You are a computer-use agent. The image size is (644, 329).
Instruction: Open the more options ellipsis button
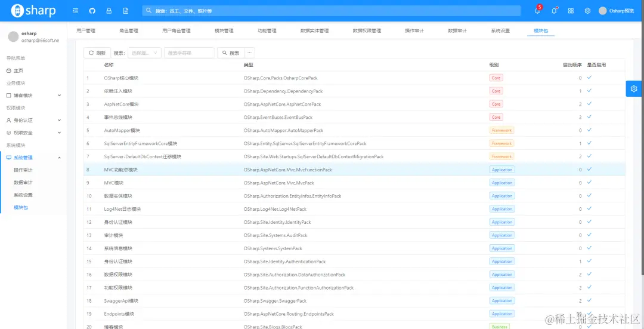(249, 53)
